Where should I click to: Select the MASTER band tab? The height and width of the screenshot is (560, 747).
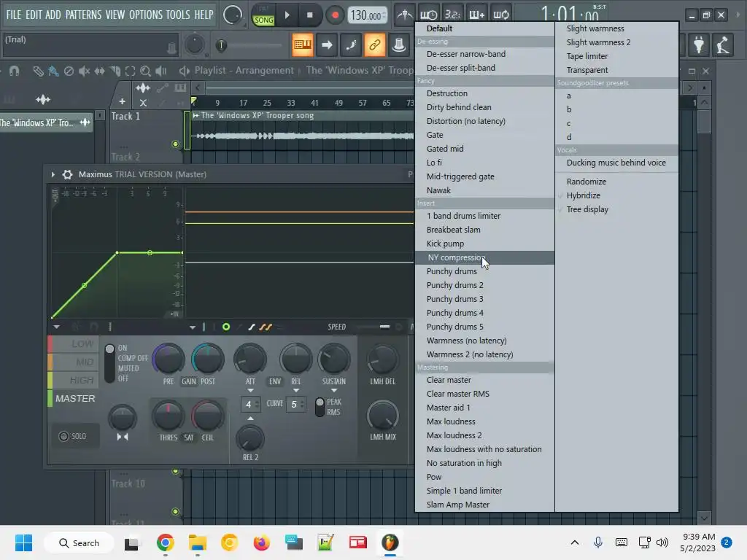72,399
